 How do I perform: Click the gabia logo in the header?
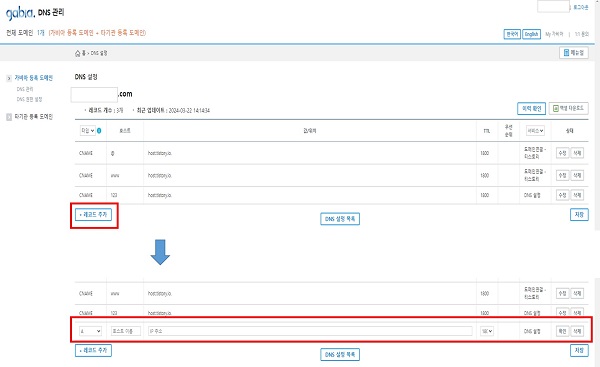click(20, 14)
